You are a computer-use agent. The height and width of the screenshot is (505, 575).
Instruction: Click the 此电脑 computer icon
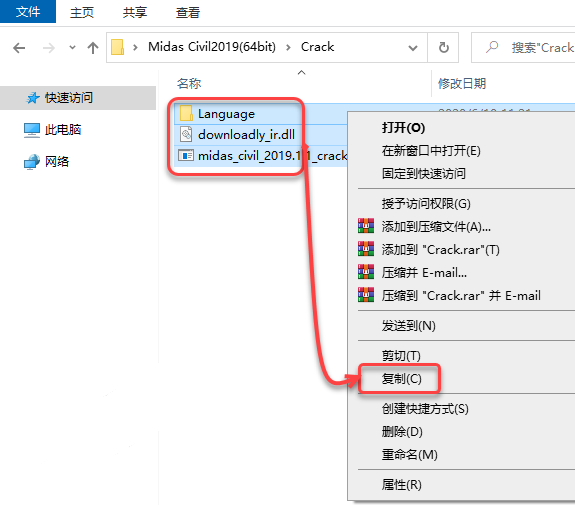click(x=32, y=130)
